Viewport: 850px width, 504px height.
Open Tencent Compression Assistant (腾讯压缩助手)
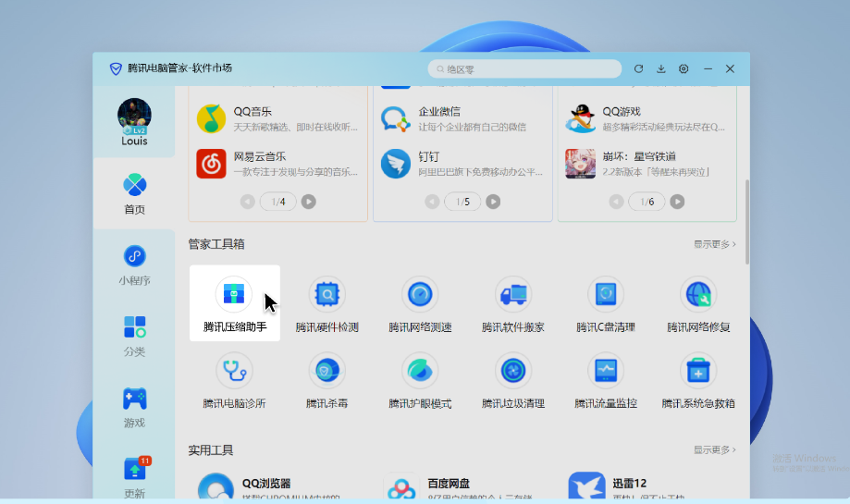234,303
